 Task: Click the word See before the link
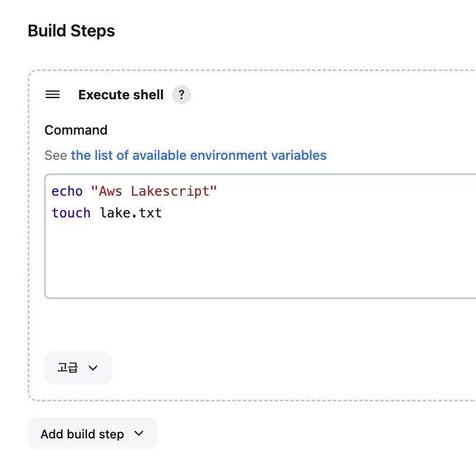tap(56, 156)
